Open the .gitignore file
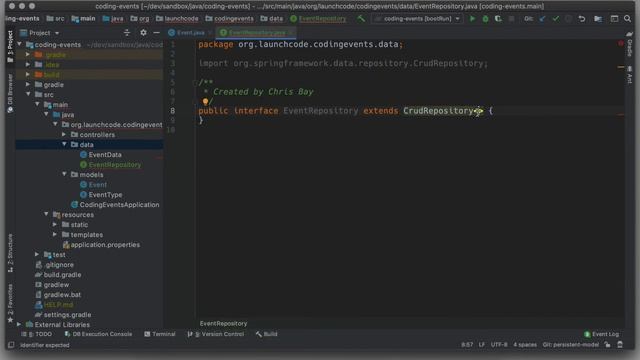Viewport: 640px width, 360px height. pyautogui.click(x=55, y=264)
